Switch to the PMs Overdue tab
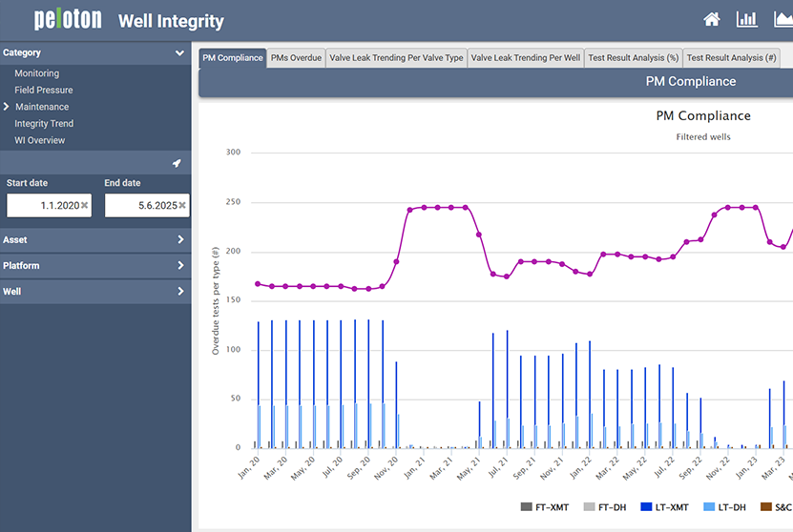Viewport: 793px width, 532px height. (296, 58)
